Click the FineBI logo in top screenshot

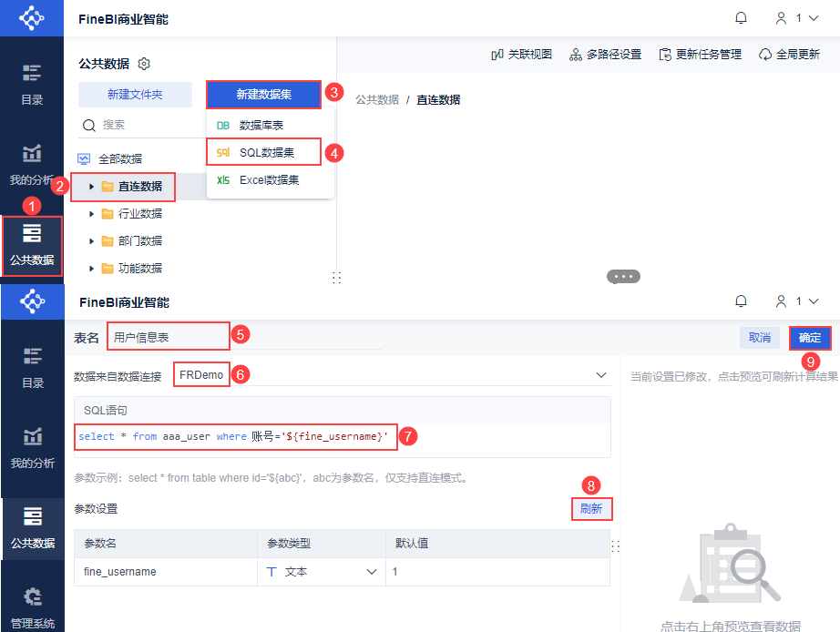pos(32,18)
